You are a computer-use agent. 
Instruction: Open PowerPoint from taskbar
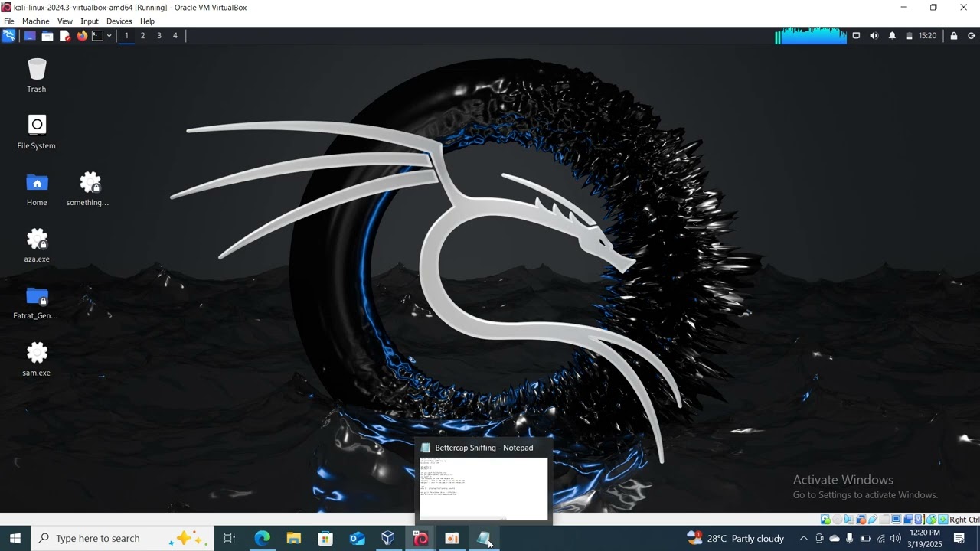click(452, 538)
